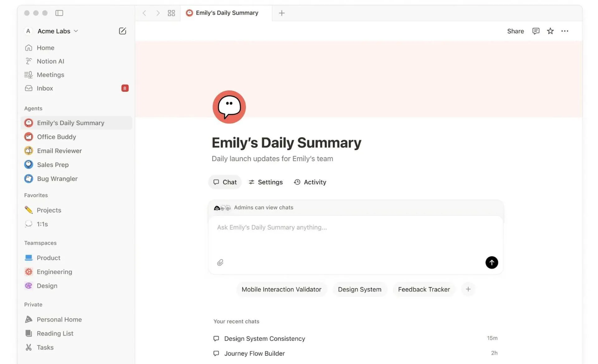Screen dimensions: 598x364
Task: Go back using the left arrow
Action: point(144,13)
